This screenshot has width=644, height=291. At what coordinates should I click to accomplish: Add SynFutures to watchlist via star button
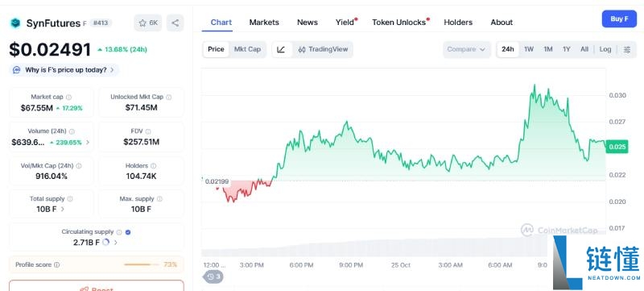[x=148, y=23]
